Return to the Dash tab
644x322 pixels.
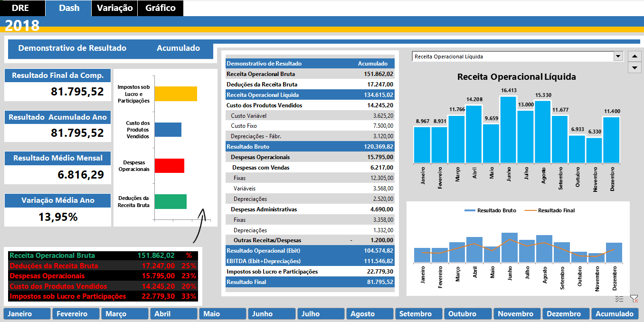pos(68,8)
